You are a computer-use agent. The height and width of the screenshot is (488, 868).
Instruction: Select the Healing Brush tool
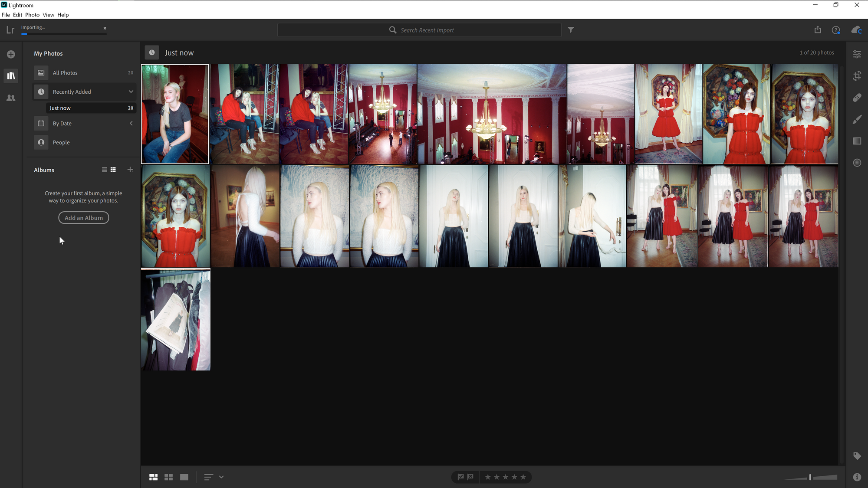click(857, 98)
